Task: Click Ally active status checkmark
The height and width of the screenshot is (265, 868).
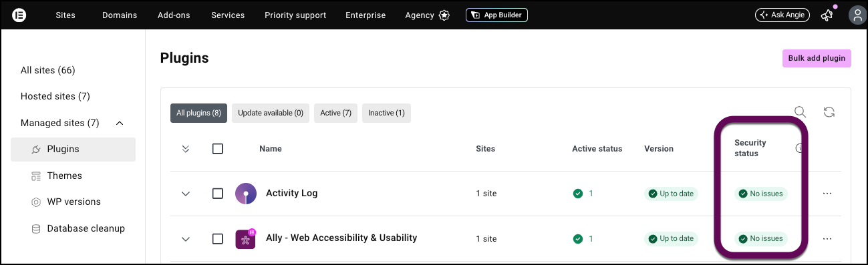Action: click(578, 238)
